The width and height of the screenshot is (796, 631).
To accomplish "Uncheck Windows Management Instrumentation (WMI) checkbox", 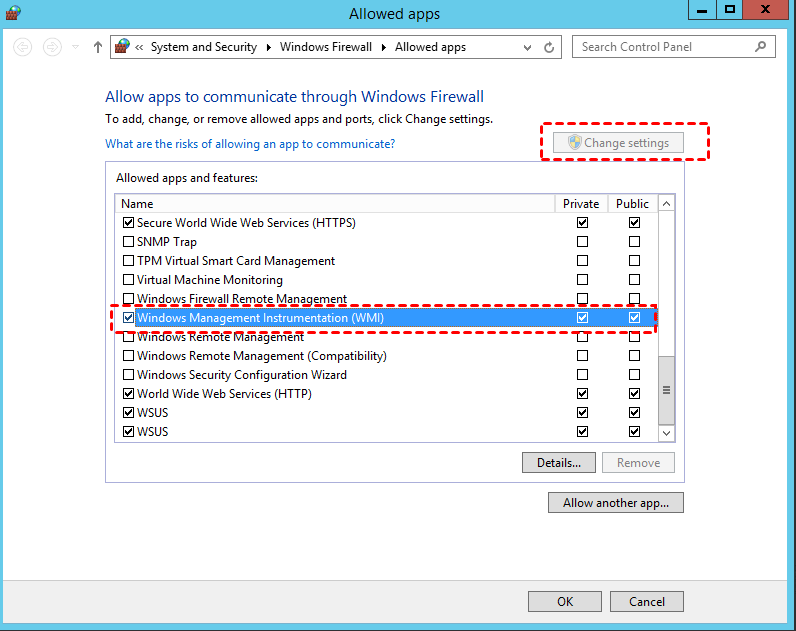I will coord(128,317).
